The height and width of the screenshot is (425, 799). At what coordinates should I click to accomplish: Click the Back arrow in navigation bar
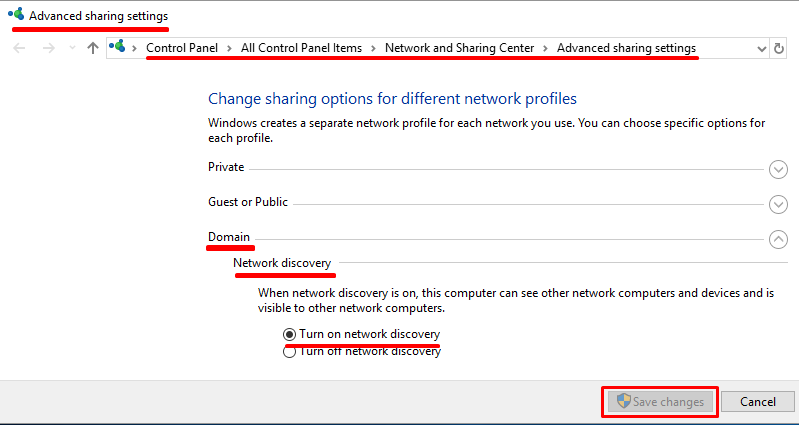20,48
